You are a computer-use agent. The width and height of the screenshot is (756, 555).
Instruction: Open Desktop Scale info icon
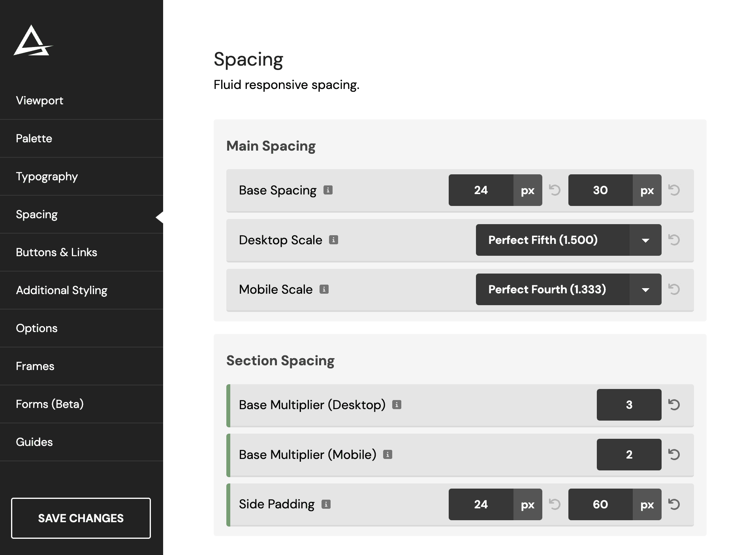click(x=334, y=240)
